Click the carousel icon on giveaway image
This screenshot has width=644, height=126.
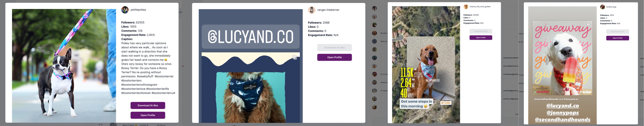click(x=588, y=24)
